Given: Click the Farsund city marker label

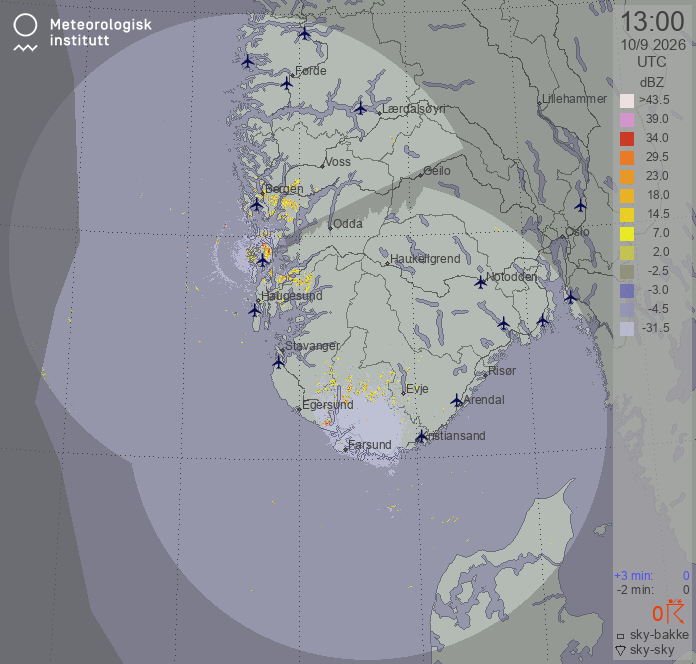Looking at the screenshot, I should pos(370,444).
